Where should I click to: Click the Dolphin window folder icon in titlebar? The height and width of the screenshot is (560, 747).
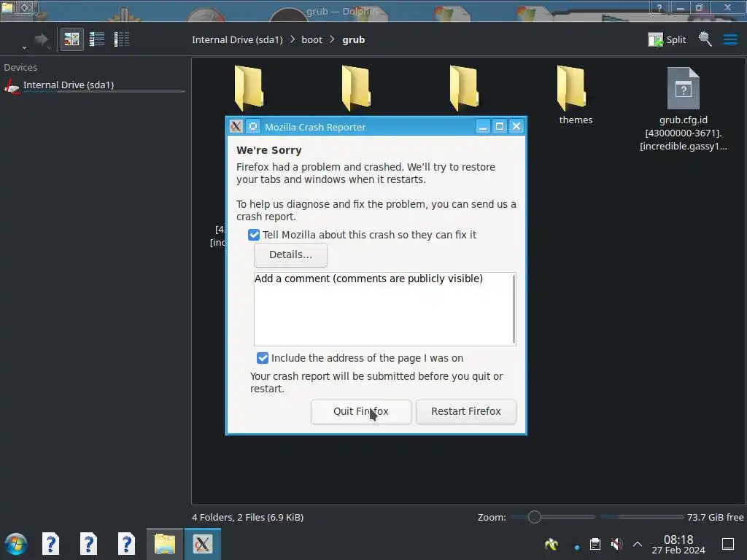pos(7,7)
